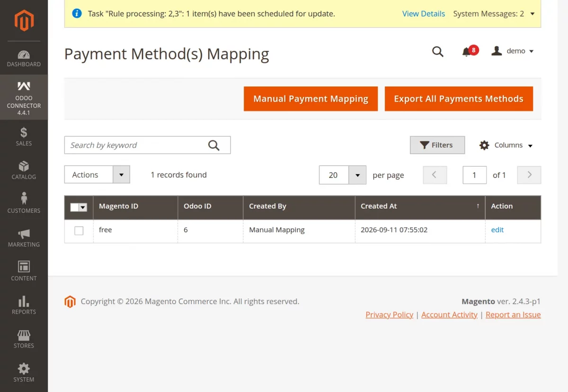Open the Catalog sidebar menu
568x392 pixels.
tap(24, 170)
